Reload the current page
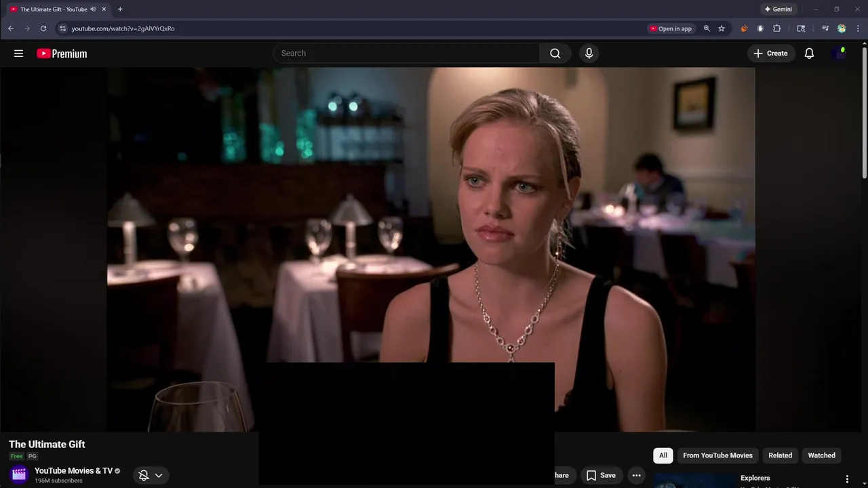868x488 pixels. pyautogui.click(x=43, y=28)
